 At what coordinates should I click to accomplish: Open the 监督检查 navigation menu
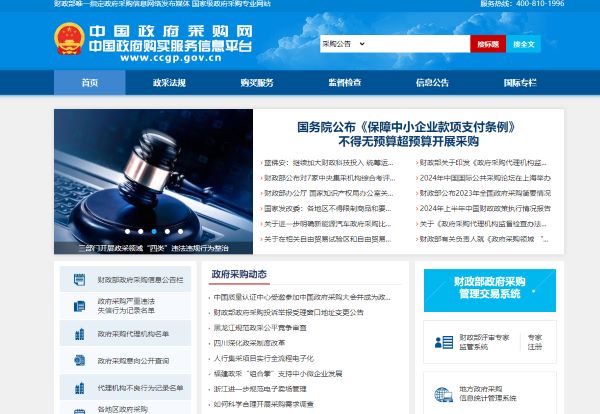tap(344, 83)
